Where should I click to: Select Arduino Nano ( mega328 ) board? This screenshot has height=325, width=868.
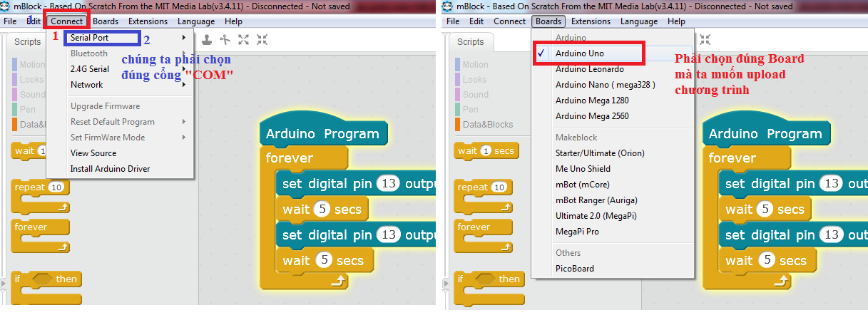pos(612,85)
